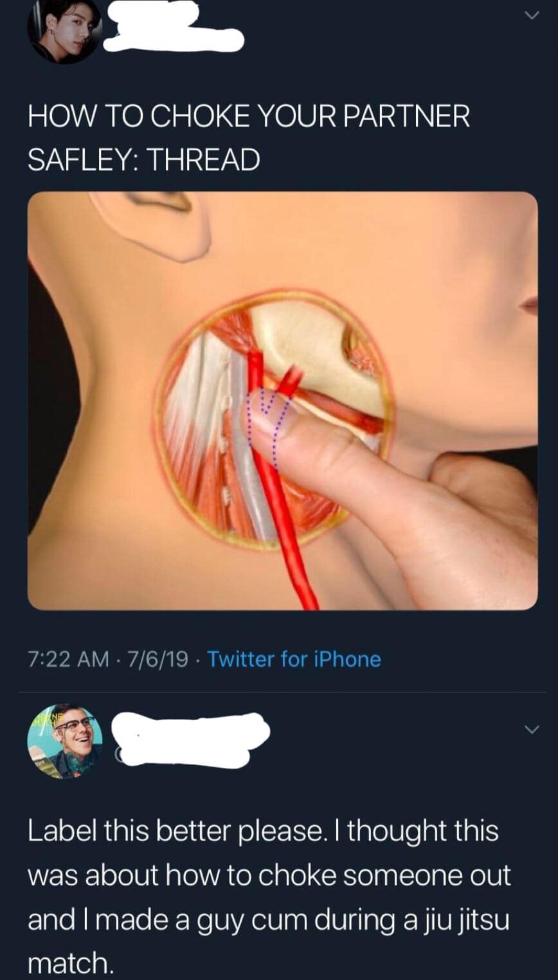Open the Twitter for iPhone source link
The height and width of the screenshot is (980, 558).
click(294, 659)
